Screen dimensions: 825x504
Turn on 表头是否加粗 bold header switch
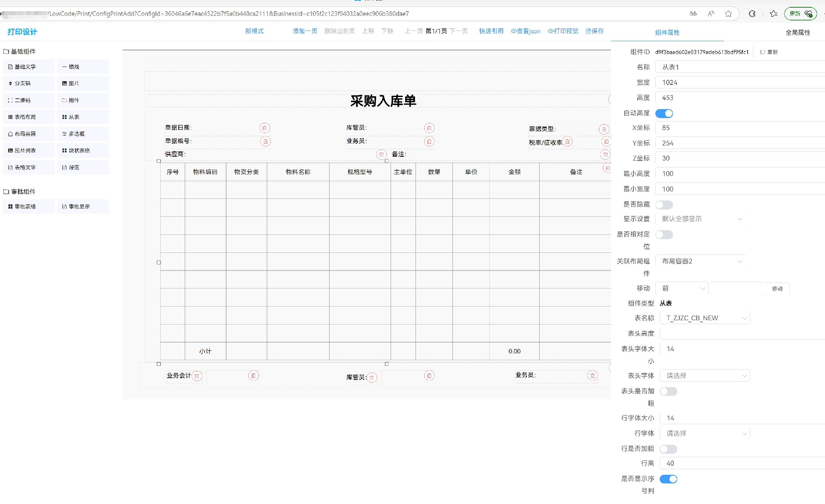[668, 392]
